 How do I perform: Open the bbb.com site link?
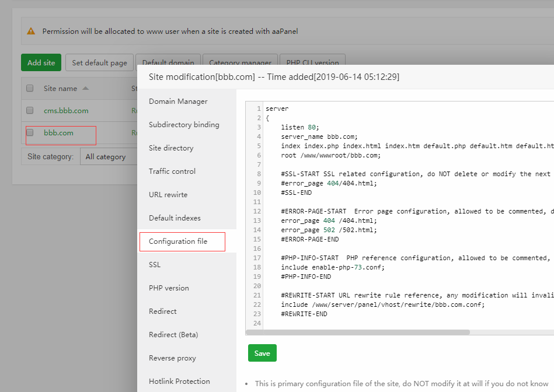coord(58,133)
